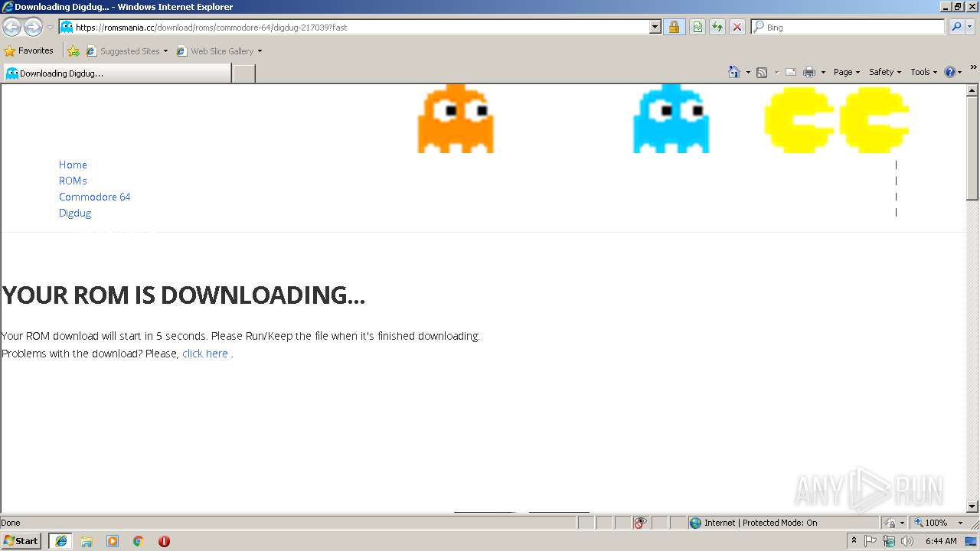Open the Windows Start button
The width and height of the screenshot is (980, 551).
click(x=21, y=541)
